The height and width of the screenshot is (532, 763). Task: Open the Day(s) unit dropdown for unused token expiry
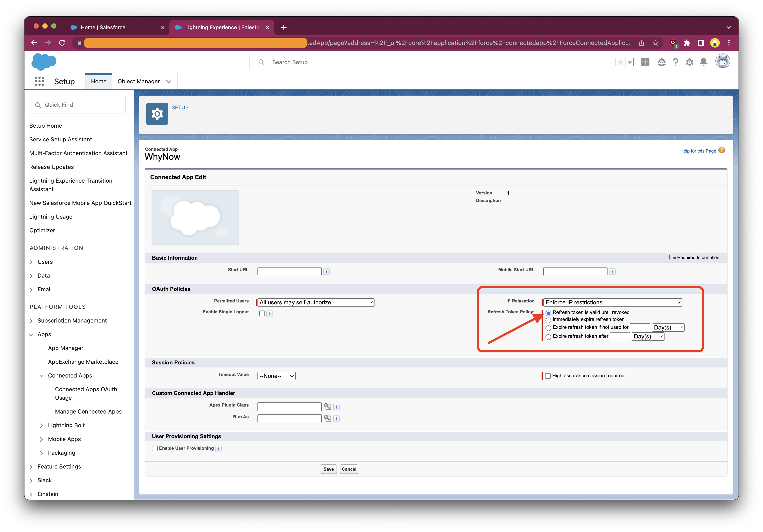point(668,328)
